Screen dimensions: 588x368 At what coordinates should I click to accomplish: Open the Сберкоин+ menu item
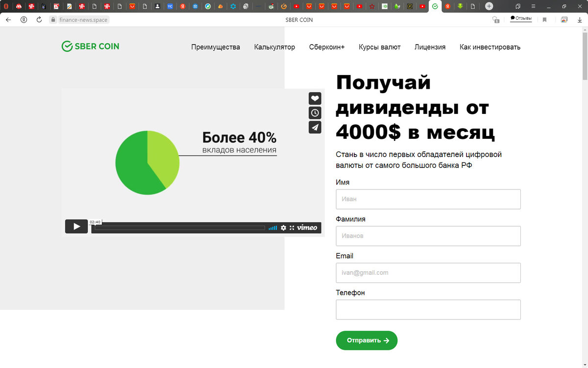click(327, 47)
